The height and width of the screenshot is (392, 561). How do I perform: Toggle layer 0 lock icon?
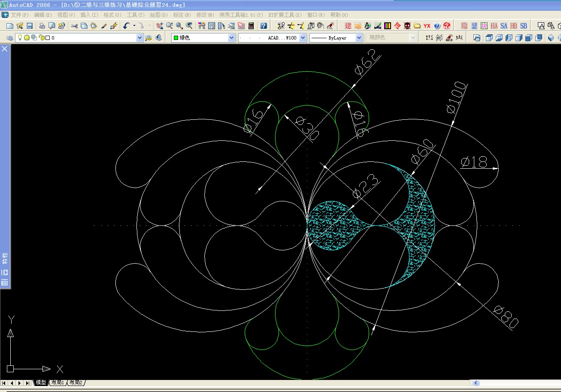click(x=41, y=38)
